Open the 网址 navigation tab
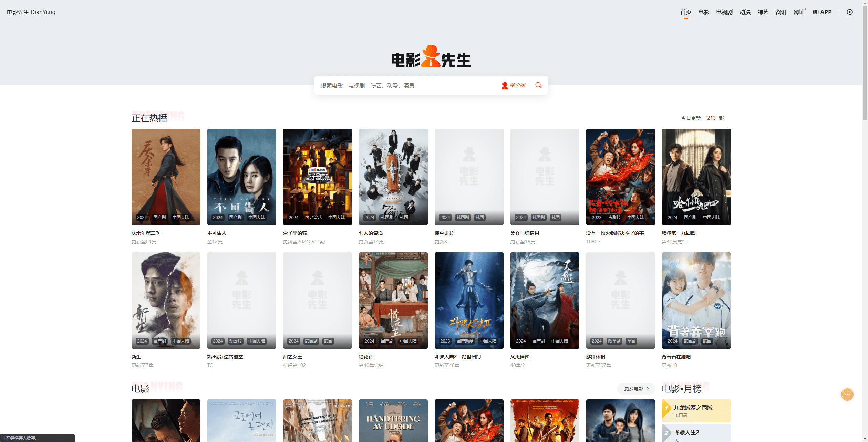The height and width of the screenshot is (442, 868). 799,12
